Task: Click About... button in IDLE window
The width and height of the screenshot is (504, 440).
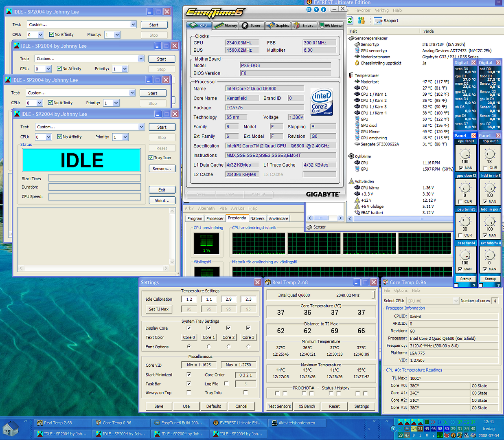Action: (162, 200)
